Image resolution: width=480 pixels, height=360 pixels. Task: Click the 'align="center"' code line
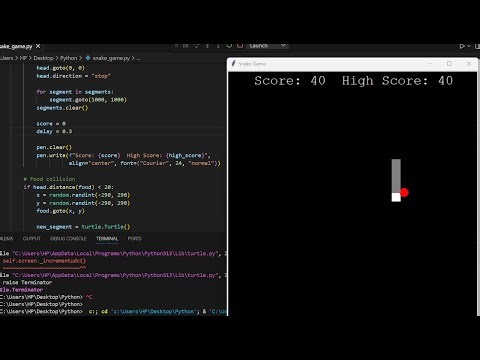click(145, 163)
